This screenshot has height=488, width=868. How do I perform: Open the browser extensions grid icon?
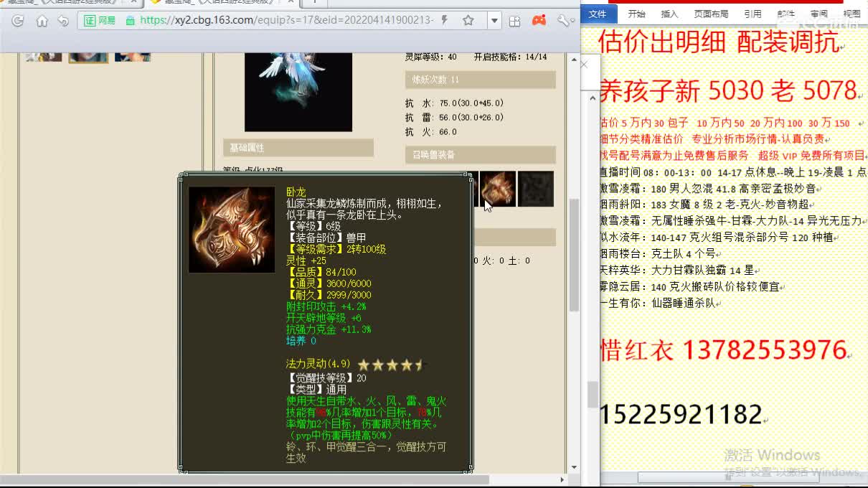pos(514,21)
